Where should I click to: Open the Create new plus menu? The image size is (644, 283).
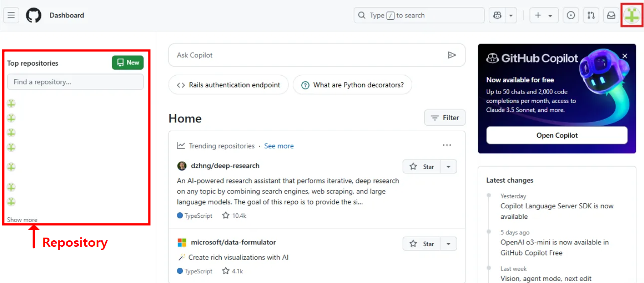tap(544, 15)
